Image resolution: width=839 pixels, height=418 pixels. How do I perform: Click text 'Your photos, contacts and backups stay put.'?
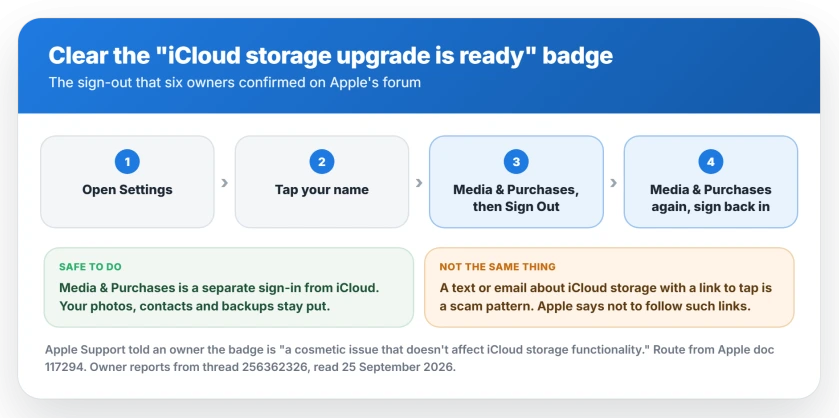194,307
